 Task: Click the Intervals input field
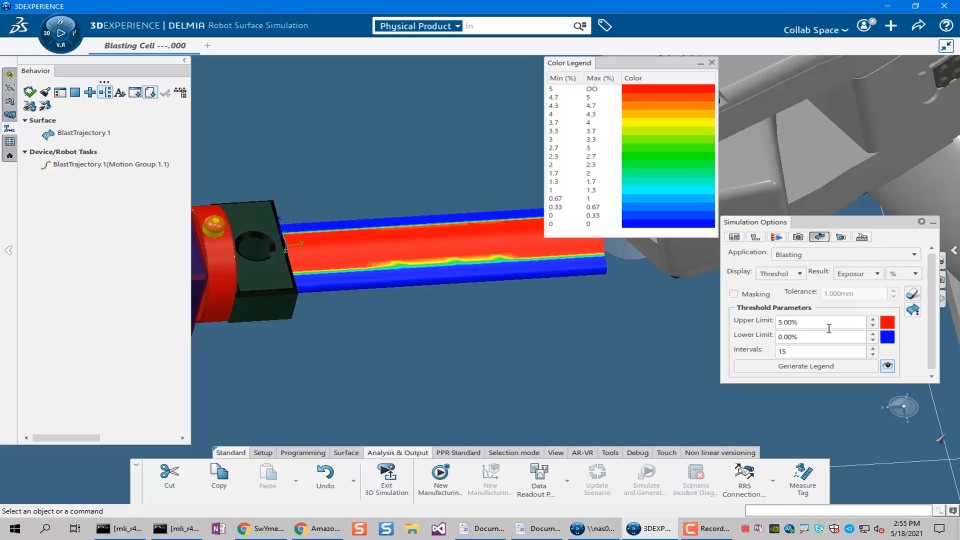click(820, 351)
